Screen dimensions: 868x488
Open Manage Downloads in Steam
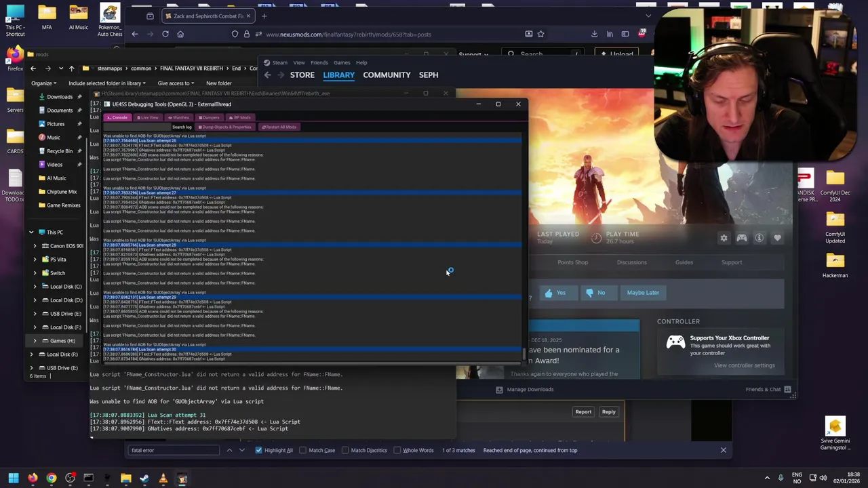[x=525, y=390]
